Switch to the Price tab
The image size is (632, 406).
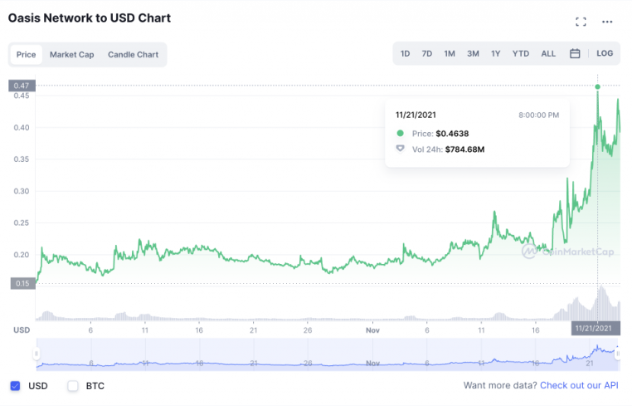pos(26,54)
